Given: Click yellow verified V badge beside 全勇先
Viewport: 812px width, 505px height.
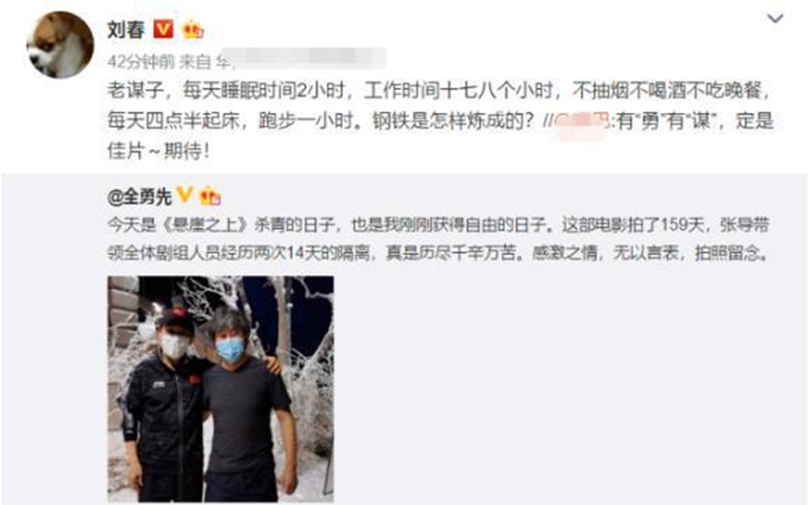Looking at the screenshot, I should (x=185, y=195).
